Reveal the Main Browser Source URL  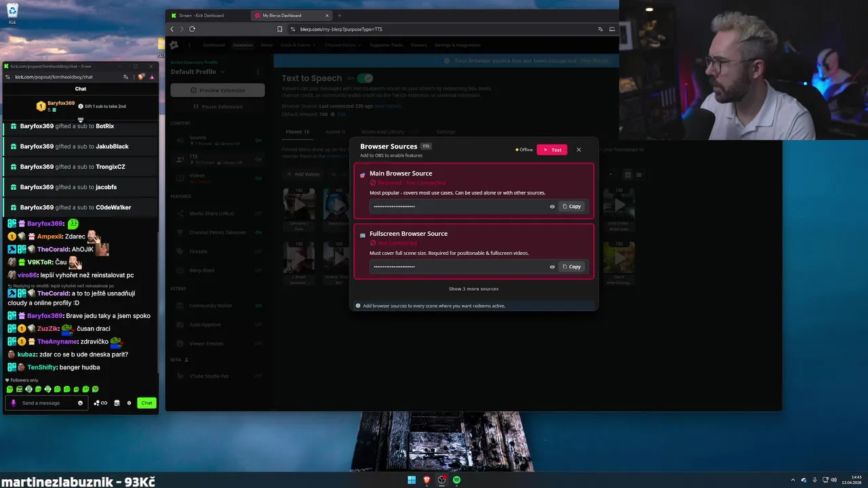click(552, 207)
